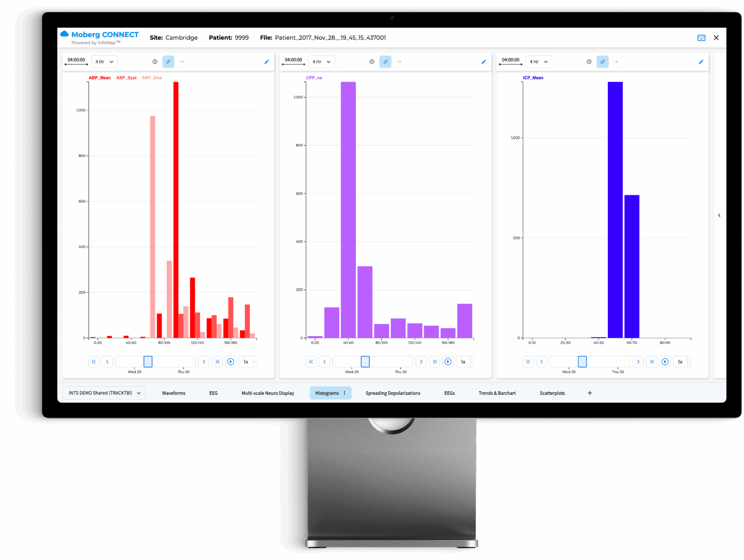Skip to the last interval on the CPP_na panel

(x=434, y=362)
